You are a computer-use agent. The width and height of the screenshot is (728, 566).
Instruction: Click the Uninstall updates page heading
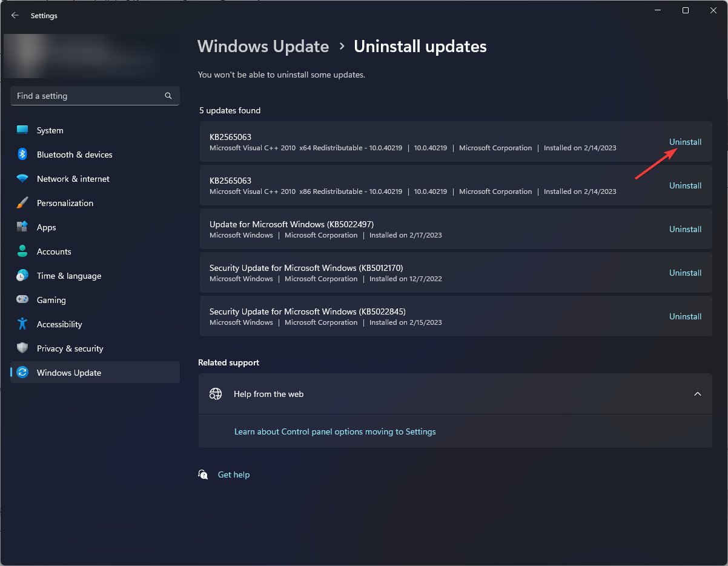coord(420,47)
